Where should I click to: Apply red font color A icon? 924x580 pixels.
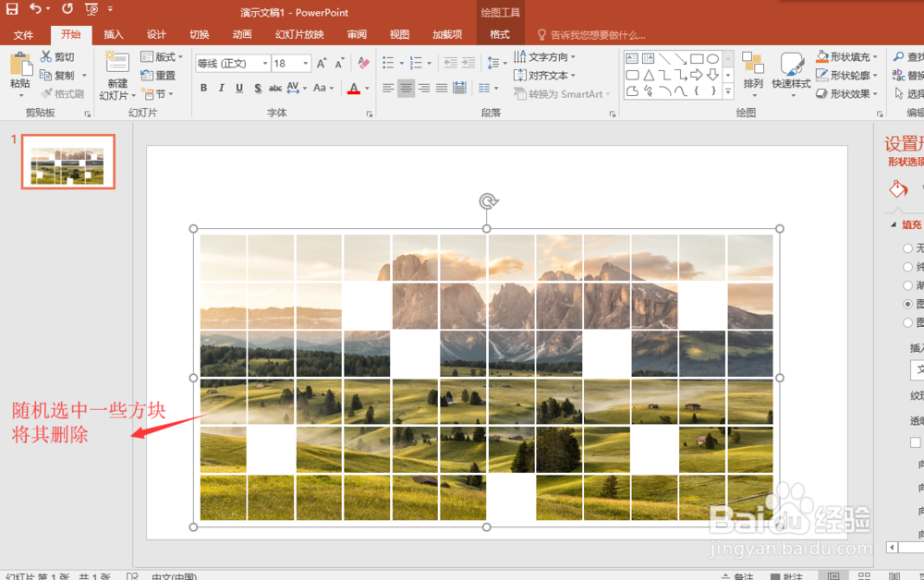coord(354,89)
